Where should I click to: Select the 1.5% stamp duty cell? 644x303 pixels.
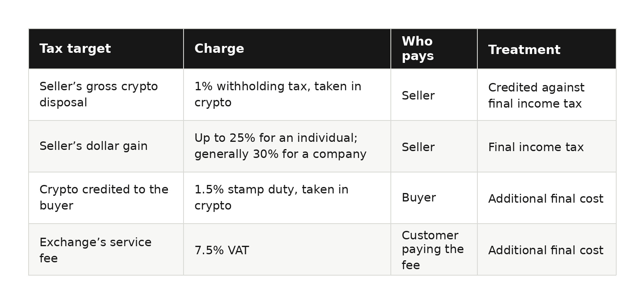click(287, 198)
